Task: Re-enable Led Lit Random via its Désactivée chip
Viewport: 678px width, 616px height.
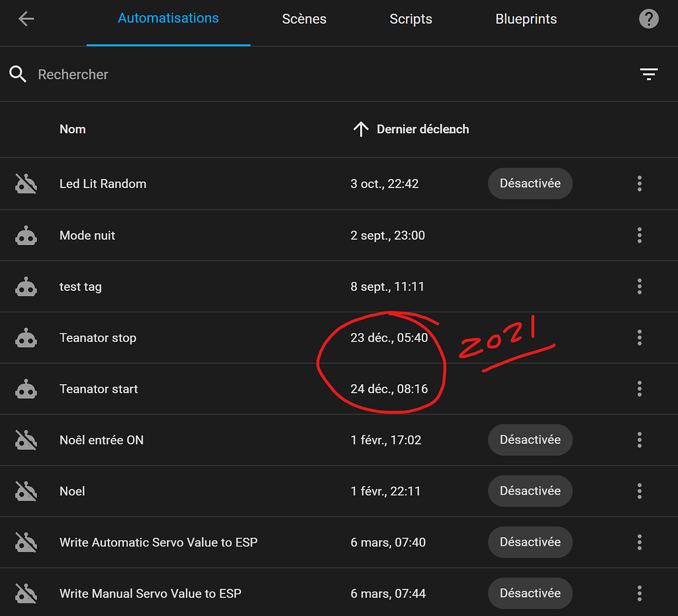Action: tap(530, 183)
